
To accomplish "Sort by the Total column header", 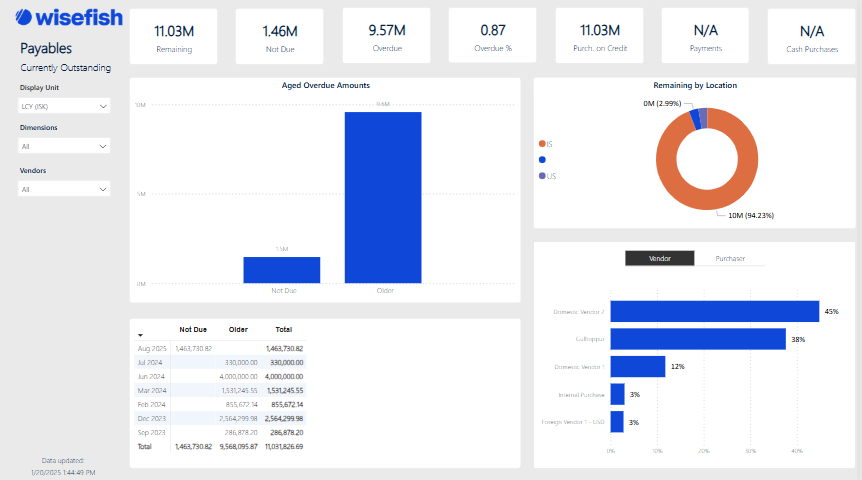I will click(283, 329).
